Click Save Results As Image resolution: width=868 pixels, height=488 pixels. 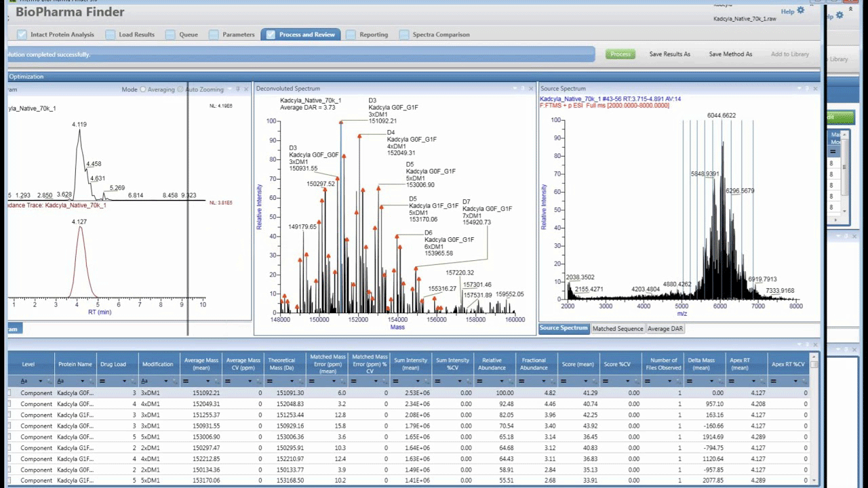click(x=669, y=54)
